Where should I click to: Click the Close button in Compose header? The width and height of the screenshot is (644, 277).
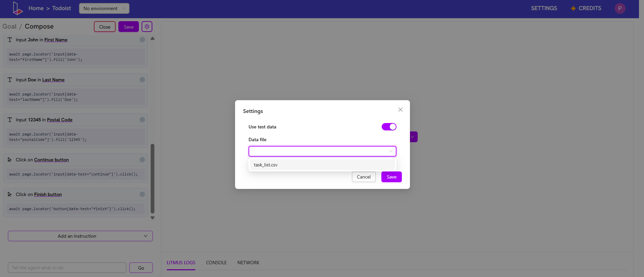[105, 27]
